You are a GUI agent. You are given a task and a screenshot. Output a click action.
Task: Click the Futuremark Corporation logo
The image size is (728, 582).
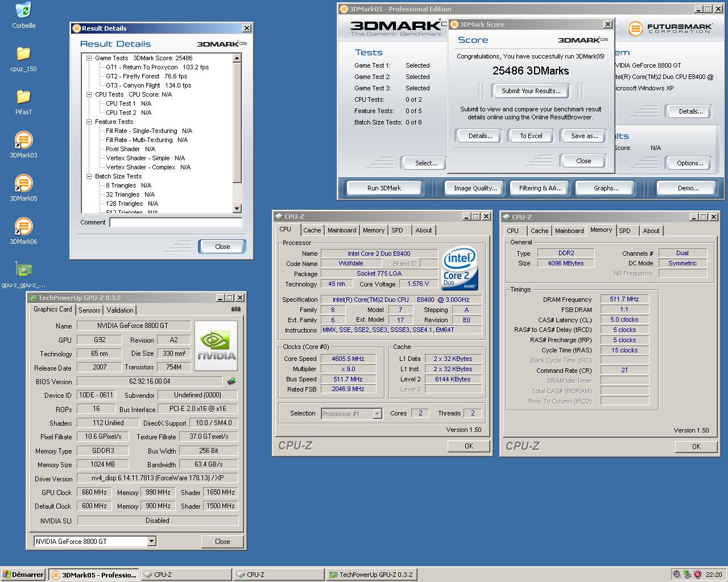pyautogui.click(x=670, y=28)
